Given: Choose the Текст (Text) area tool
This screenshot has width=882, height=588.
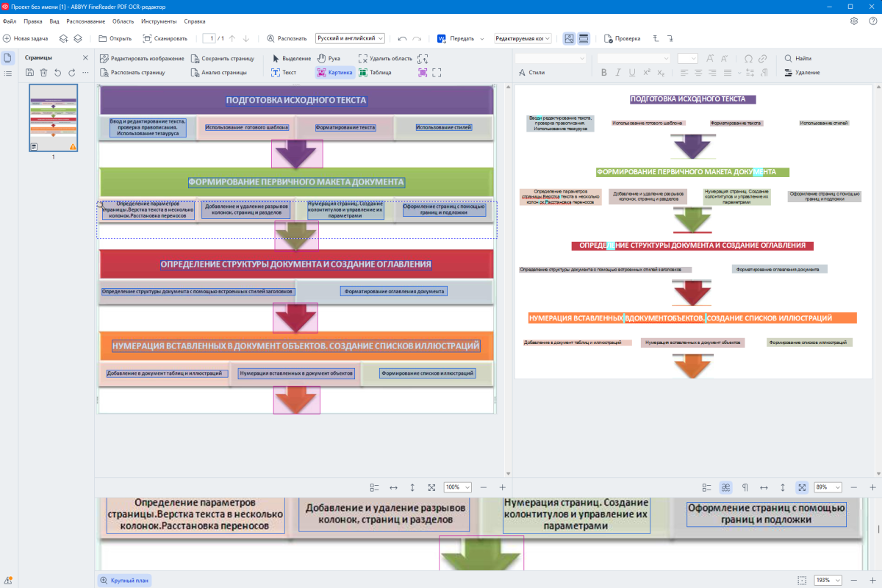Looking at the screenshot, I should pyautogui.click(x=284, y=73).
